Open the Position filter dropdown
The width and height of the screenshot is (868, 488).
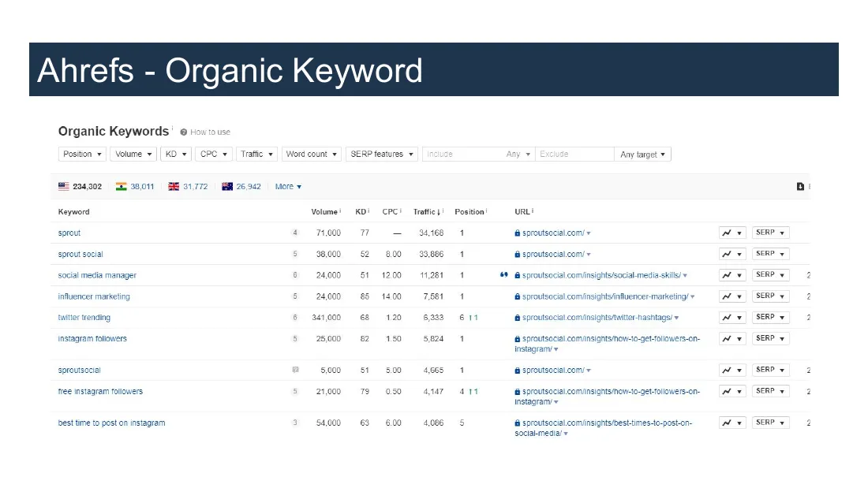pyautogui.click(x=82, y=155)
